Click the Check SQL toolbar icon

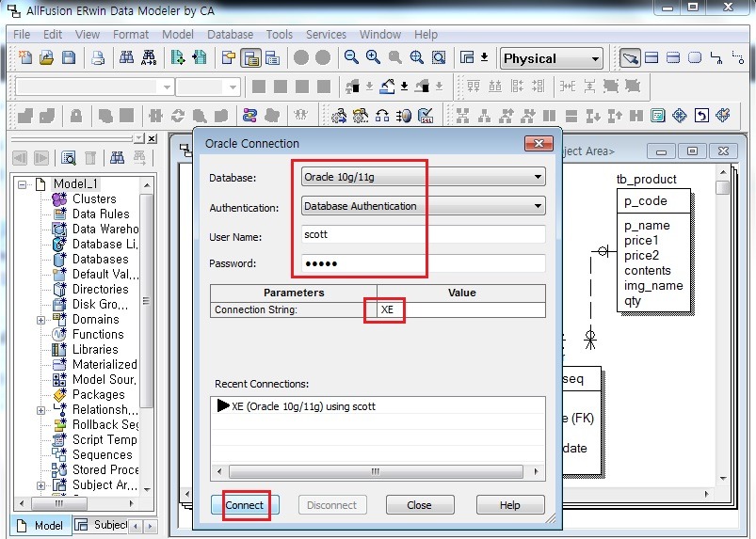point(426,116)
